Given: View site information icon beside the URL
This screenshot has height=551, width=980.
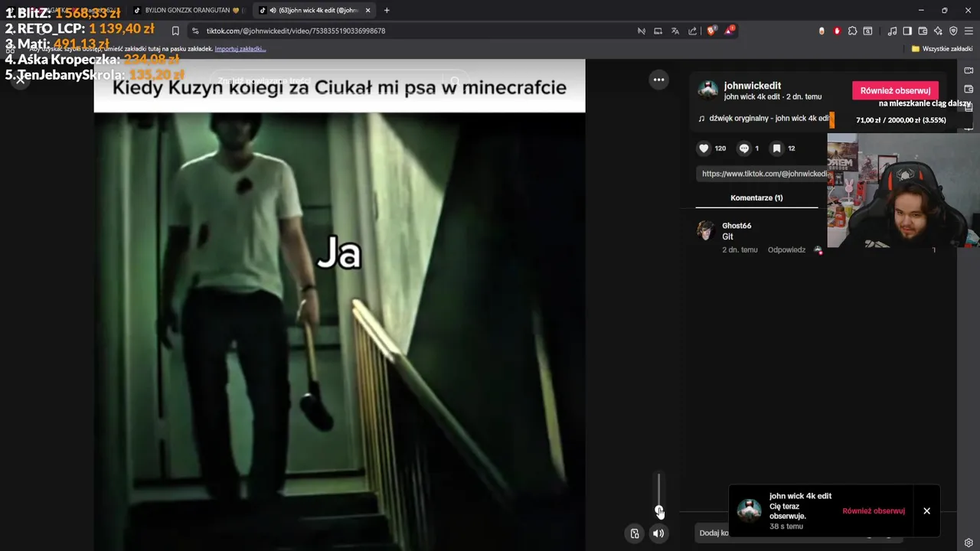Looking at the screenshot, I should (195, 31).
